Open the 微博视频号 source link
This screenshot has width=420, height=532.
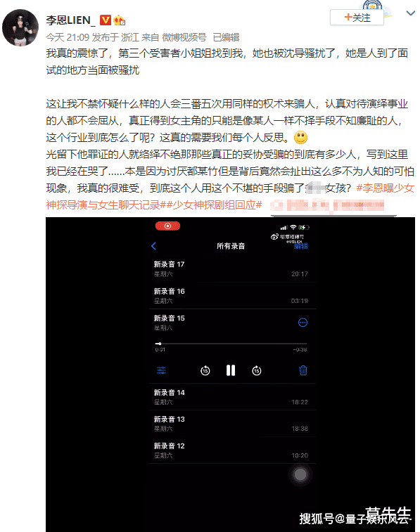(184, 37)
